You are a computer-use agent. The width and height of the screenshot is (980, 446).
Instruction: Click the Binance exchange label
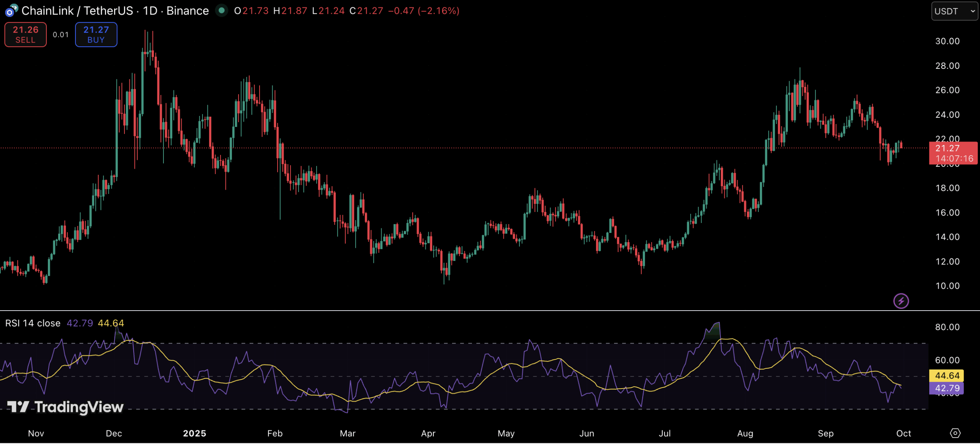(188, 11)
